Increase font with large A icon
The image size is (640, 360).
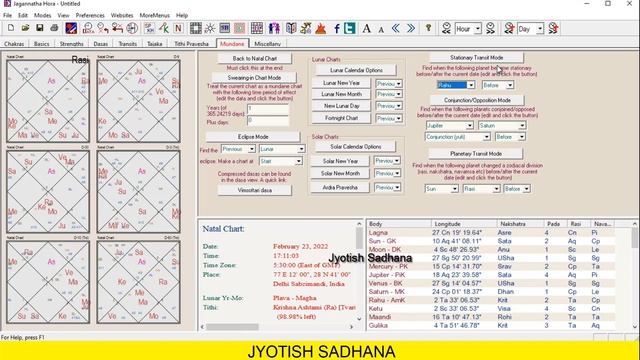[x=367, y=28]
